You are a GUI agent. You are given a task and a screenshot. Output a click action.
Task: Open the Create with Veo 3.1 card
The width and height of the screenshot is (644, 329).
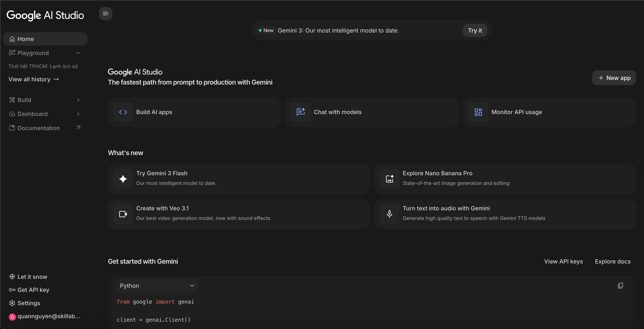[239, 214]
